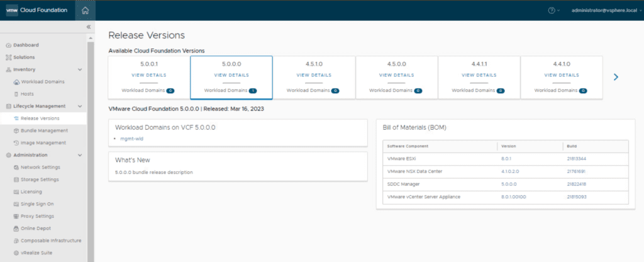This screenshot has width=644, height=262.
Task: View details for version 5.0.0.0
Action: (x=231, y=76)
